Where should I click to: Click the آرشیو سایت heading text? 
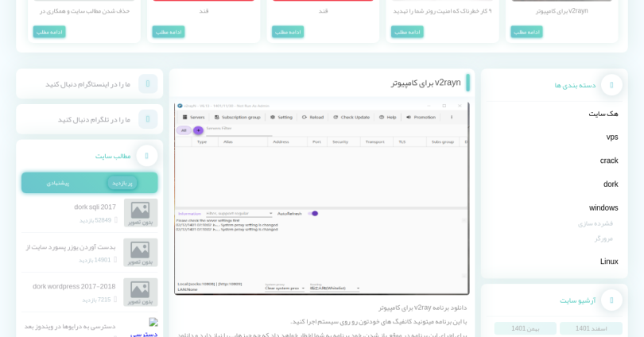(577, 300)
